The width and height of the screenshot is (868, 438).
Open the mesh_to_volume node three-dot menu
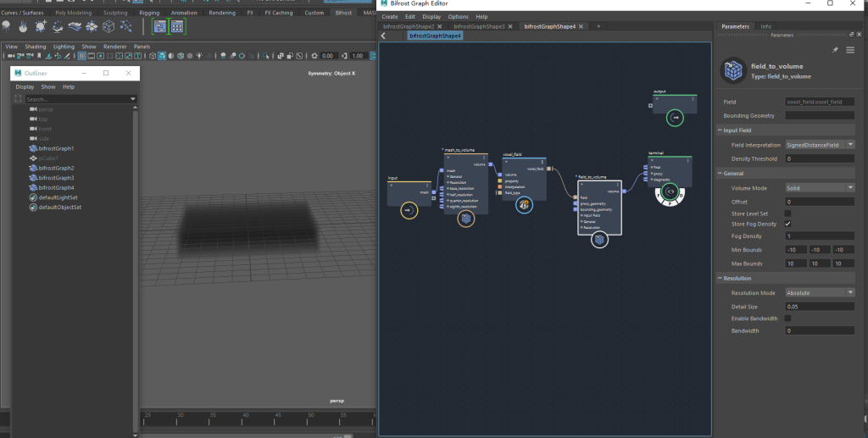[x=484, y=158]
